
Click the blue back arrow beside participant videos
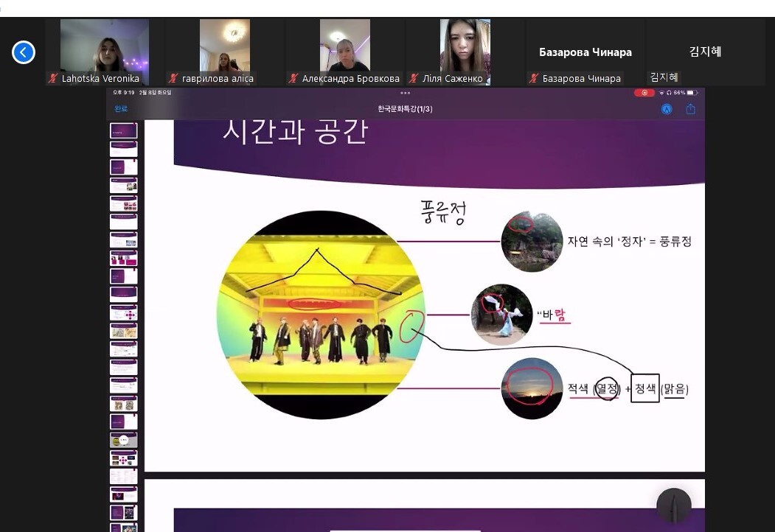[24, 52]
